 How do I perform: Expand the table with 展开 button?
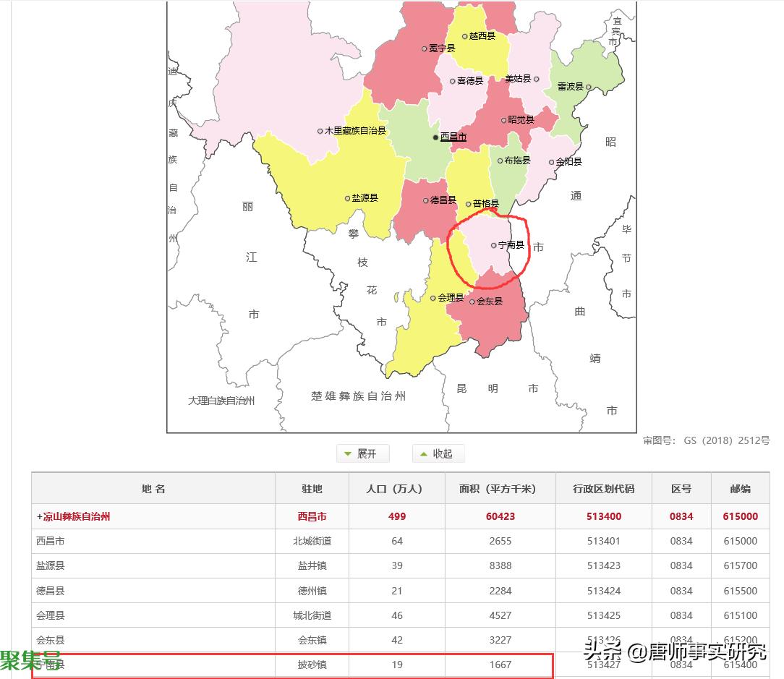(363, 454)
